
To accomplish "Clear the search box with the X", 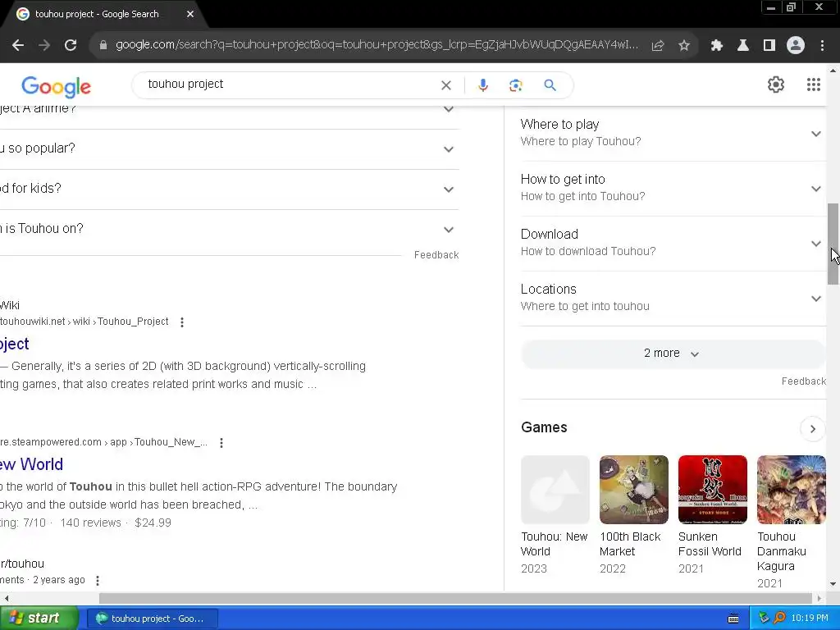I will [445, 85].
